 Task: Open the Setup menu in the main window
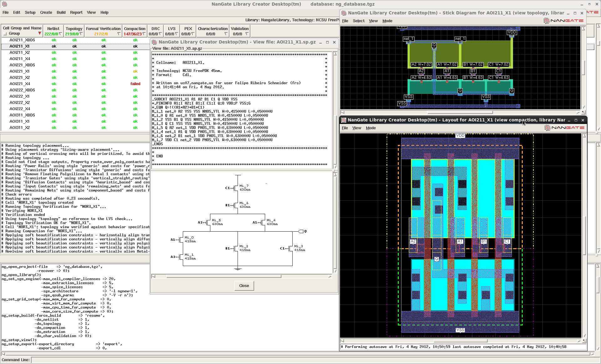tap(30, 13)
